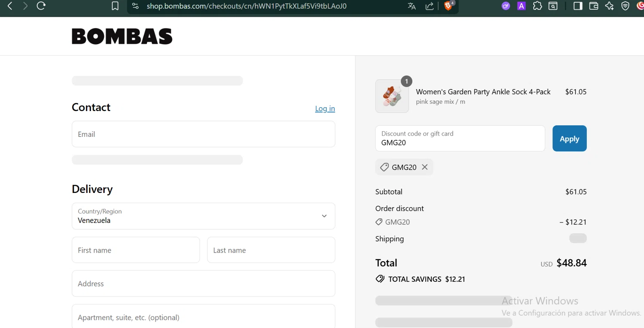Click the Subtotal amount $61.05
This screenshot has height=328, width=644.
point(576,192)
